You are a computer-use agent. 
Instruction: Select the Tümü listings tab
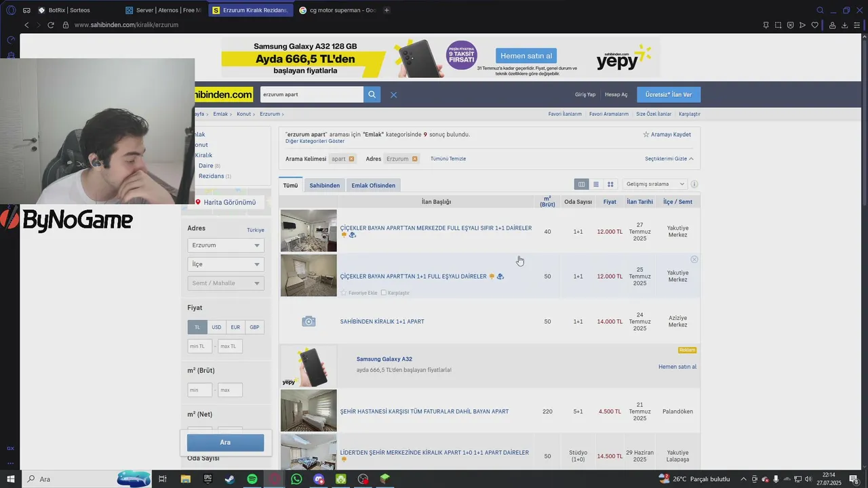point(290,185)
